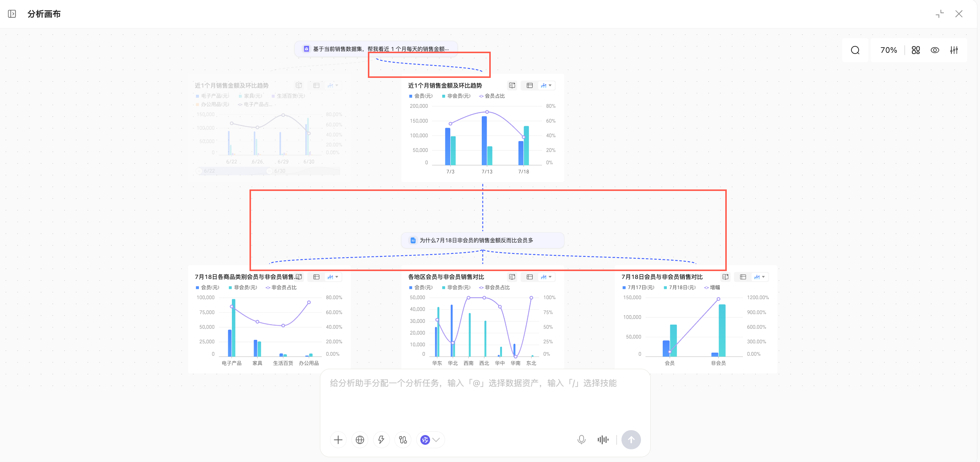This screenshot has height=462, width=980.
Task: Switch 7月18日各商品类别 chart to table view
Action: [316, 277]
